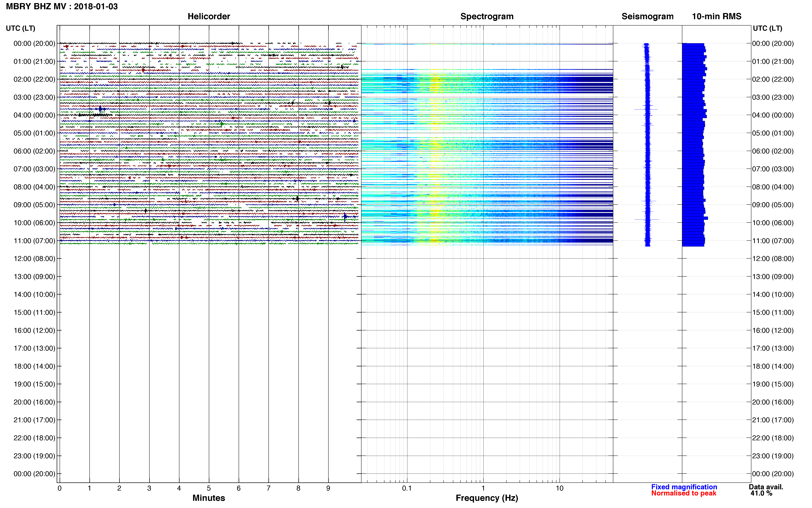Click the blue "Fixed magnification" legend text
This screenshot has height=508, width=812.
click(684, 487)
